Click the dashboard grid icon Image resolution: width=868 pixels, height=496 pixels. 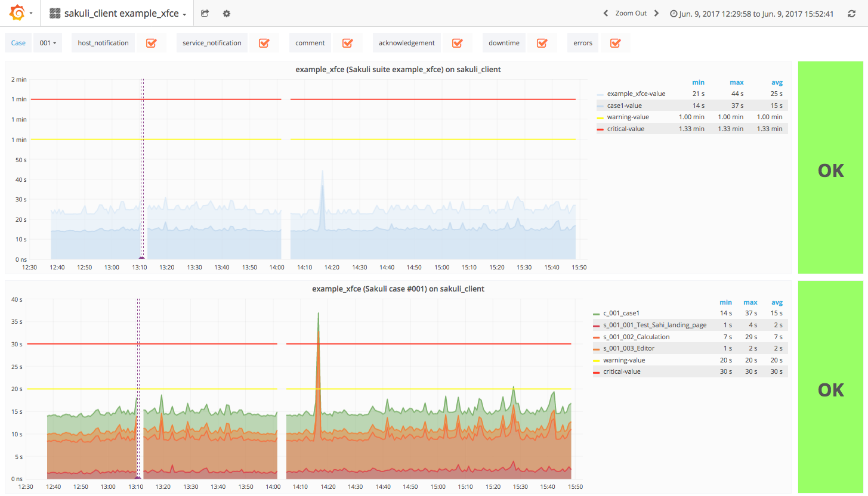(55, 13)
